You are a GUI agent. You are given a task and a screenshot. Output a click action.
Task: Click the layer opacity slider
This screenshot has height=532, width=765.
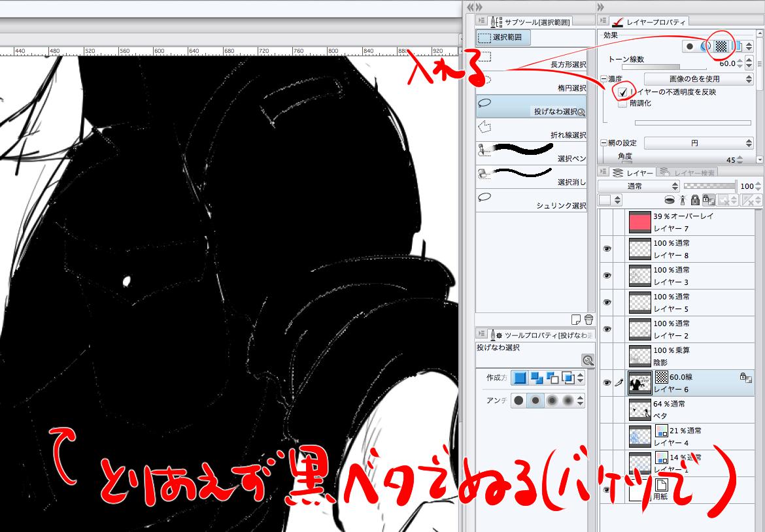(710, 186)
